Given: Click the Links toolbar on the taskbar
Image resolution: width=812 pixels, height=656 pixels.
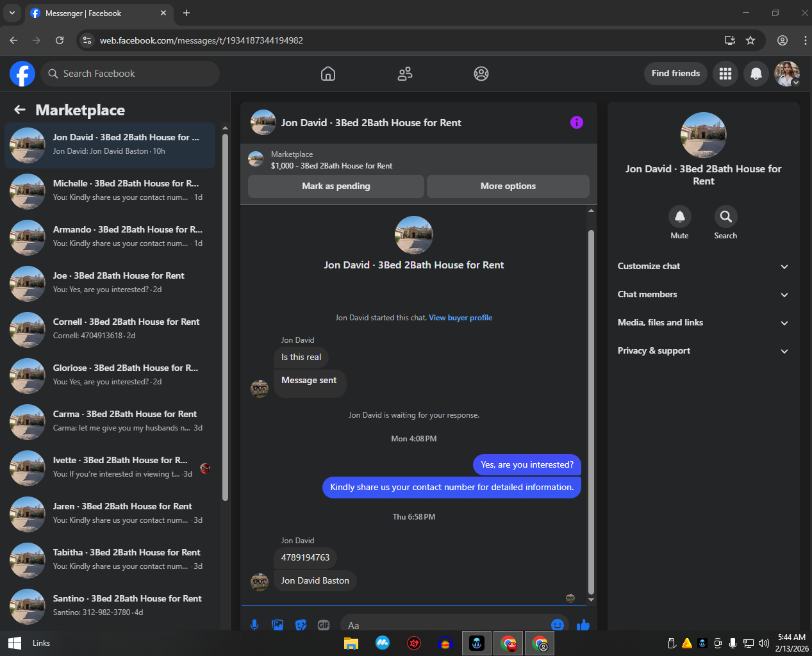Looking at the screenshot, I should click(41, 643).
